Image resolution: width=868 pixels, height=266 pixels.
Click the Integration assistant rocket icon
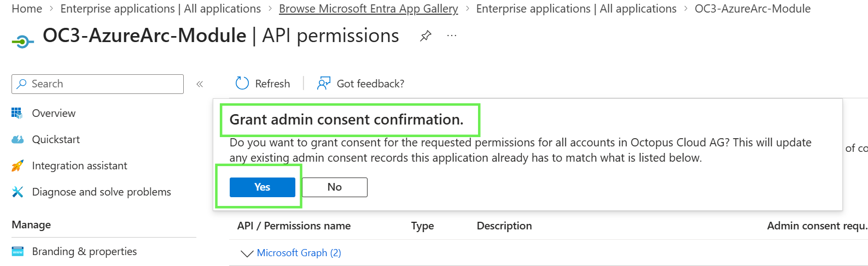click(18, 165)
